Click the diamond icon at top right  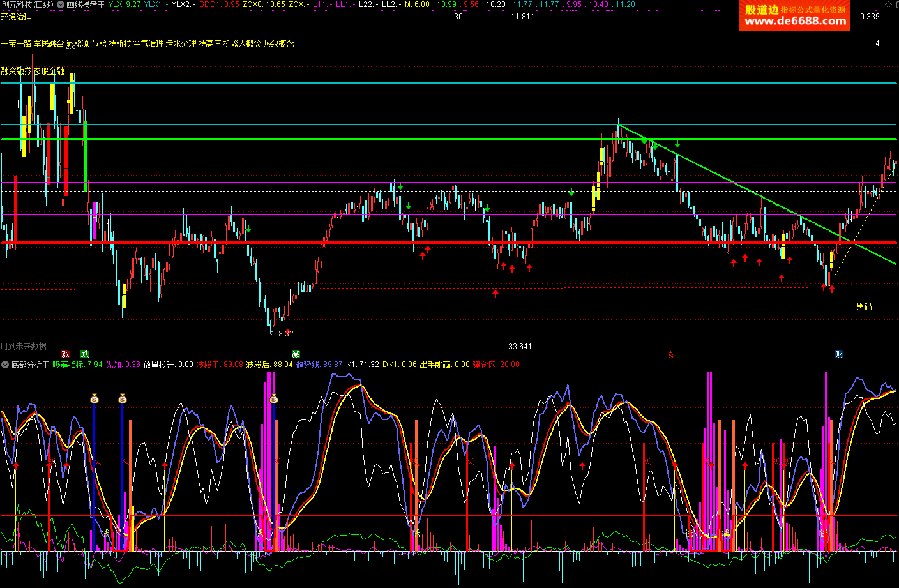pos(888,4)
